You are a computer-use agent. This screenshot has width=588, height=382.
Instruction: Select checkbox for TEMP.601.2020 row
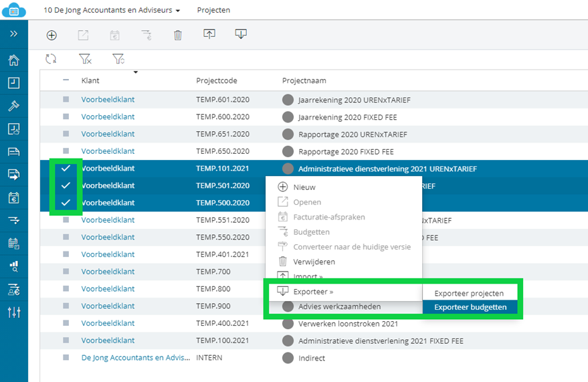66,99
